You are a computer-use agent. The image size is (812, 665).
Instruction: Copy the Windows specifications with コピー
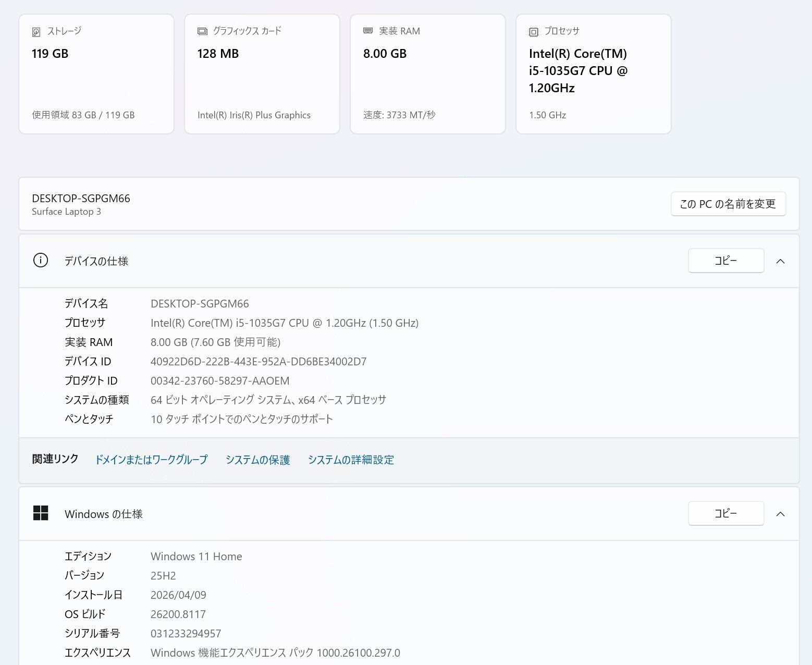(x=726, y=514)
